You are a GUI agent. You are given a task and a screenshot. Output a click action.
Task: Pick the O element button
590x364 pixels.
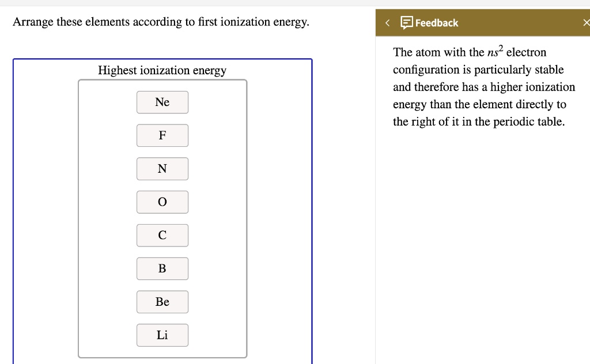click(162, 202)
